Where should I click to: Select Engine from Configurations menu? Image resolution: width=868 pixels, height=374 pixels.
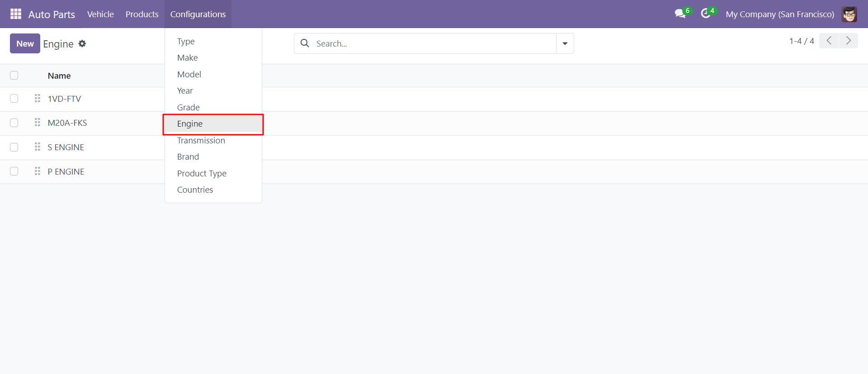click(x=213, y=124)
